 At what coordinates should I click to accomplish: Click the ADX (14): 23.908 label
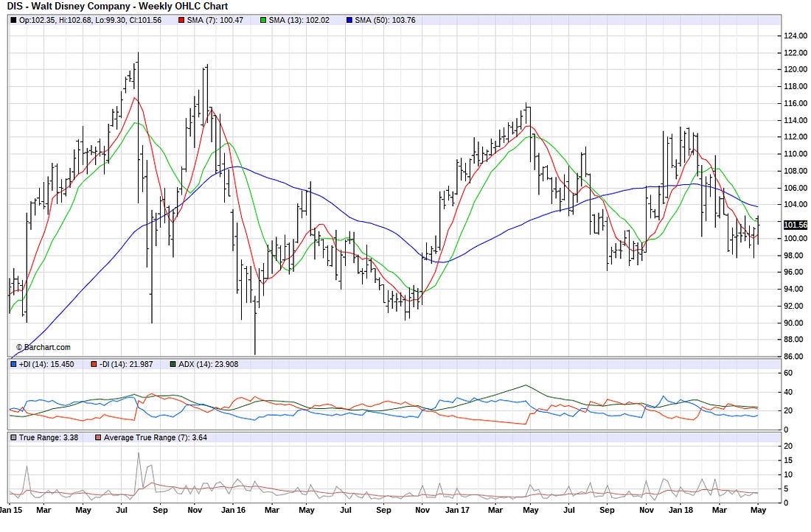point(209,365)
